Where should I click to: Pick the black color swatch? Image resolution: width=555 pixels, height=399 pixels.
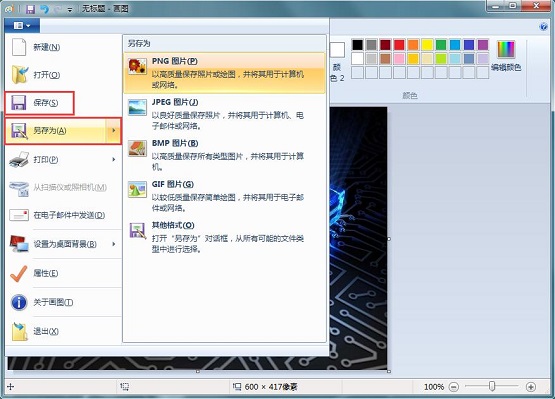click(x=357, y=45)
